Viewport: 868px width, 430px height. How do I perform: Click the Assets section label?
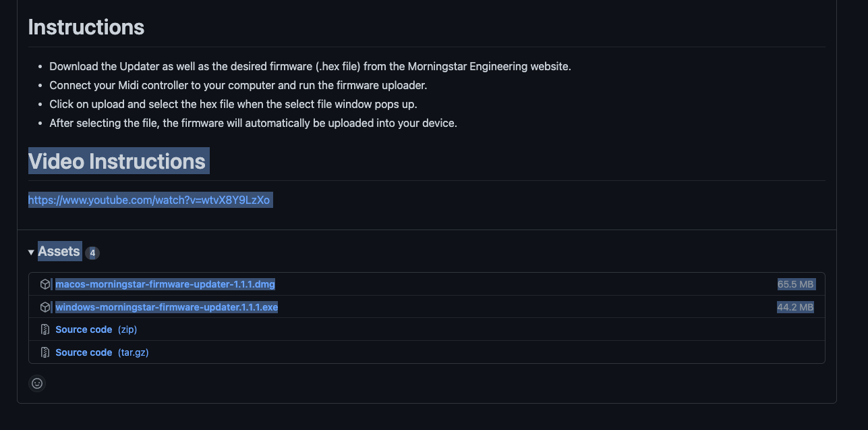[x=59, y=251]
